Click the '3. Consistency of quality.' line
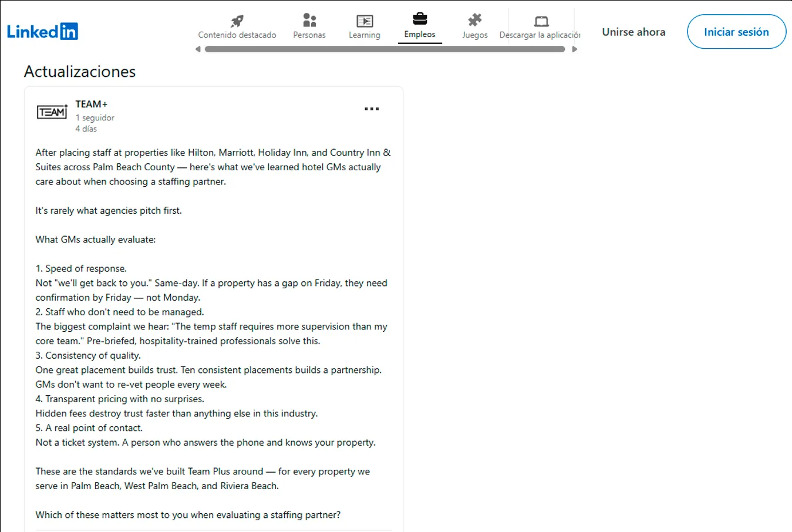Viewport: 792px width, 532px height. [88, 355]
